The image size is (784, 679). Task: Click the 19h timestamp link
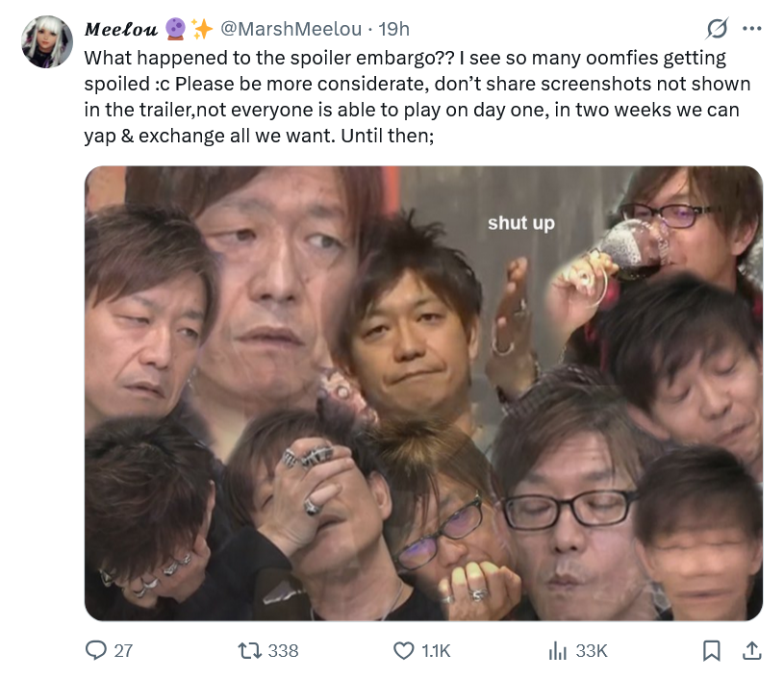394,29
